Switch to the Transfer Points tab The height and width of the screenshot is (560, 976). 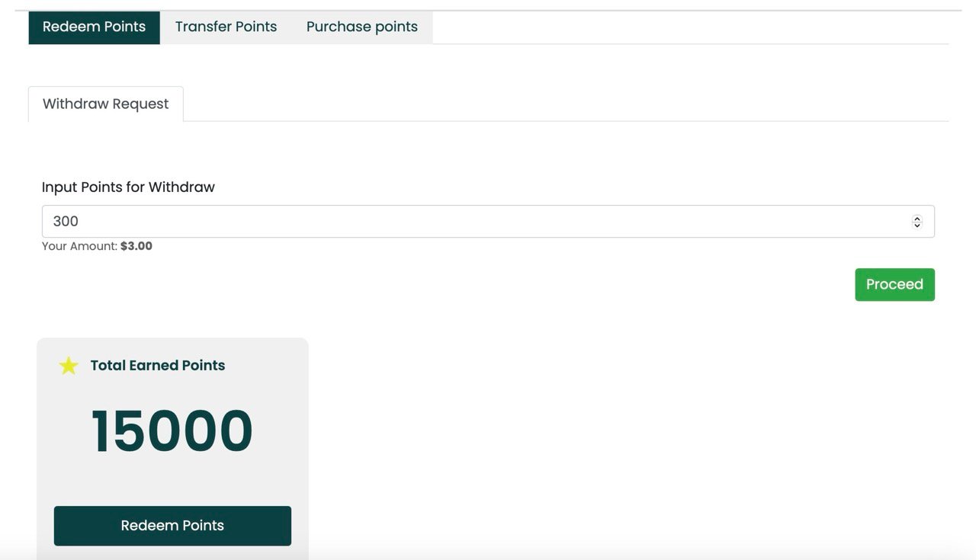pyautogui.click(x=226, y=27)
